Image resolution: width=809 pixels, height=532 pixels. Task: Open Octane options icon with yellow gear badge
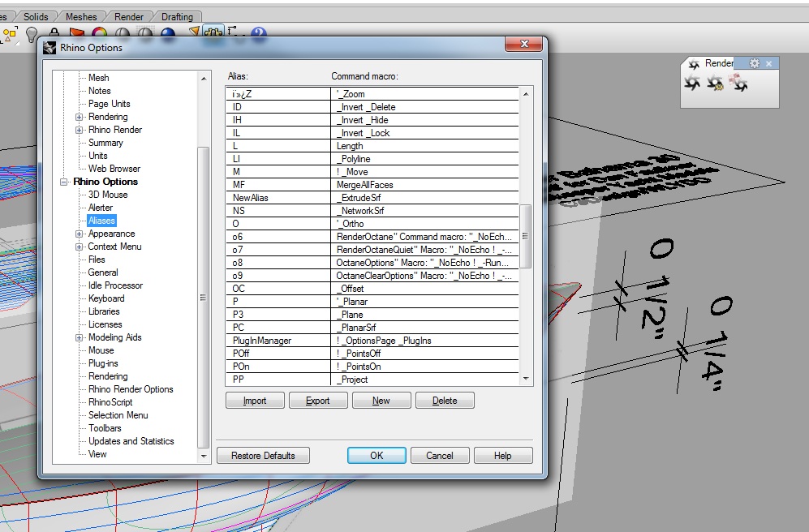click(x=715, y=83)
